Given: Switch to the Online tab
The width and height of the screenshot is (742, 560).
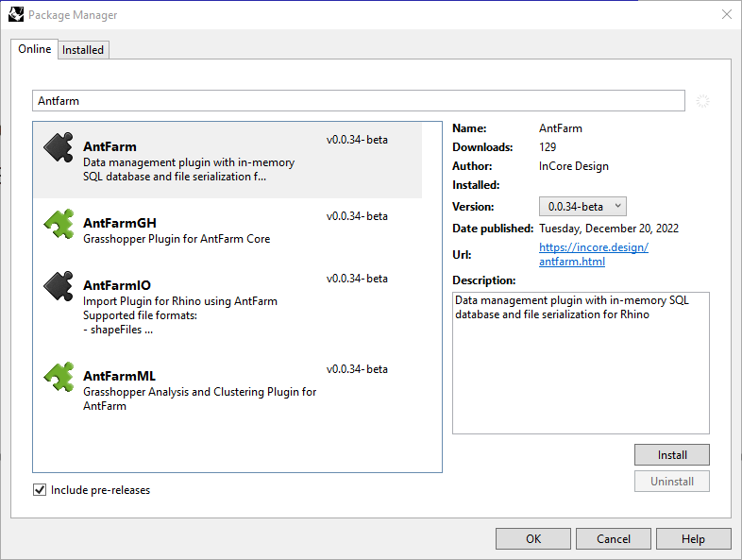Looking at the screenshot, I should [x=35, y=49].
